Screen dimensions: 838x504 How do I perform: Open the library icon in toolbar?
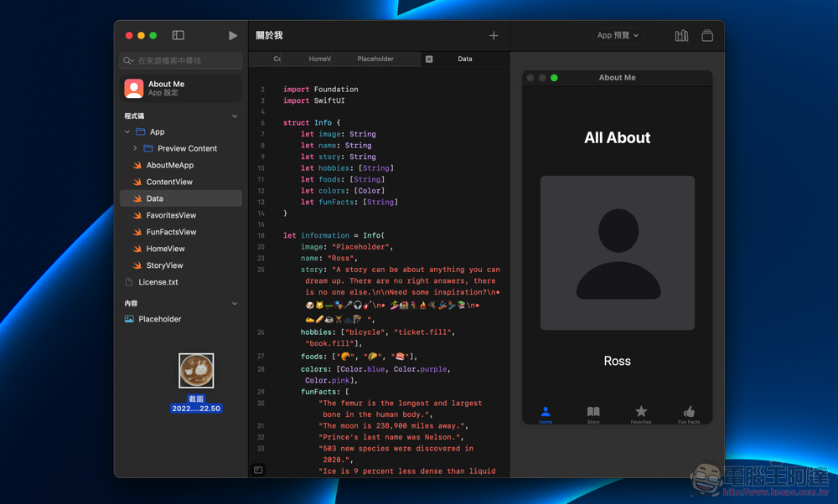click(681, 35)
